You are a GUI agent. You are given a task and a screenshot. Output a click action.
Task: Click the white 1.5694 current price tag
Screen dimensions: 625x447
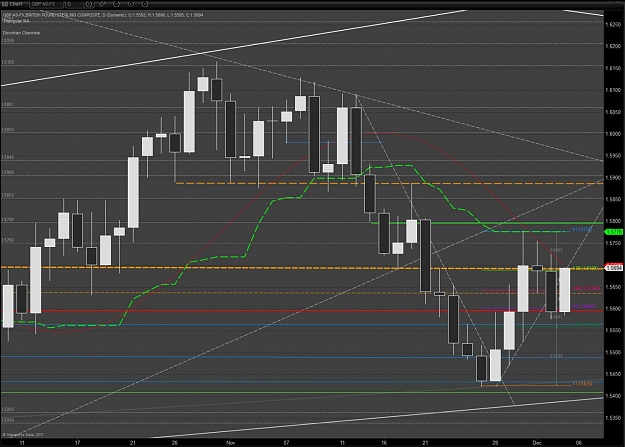pos(614,268)
